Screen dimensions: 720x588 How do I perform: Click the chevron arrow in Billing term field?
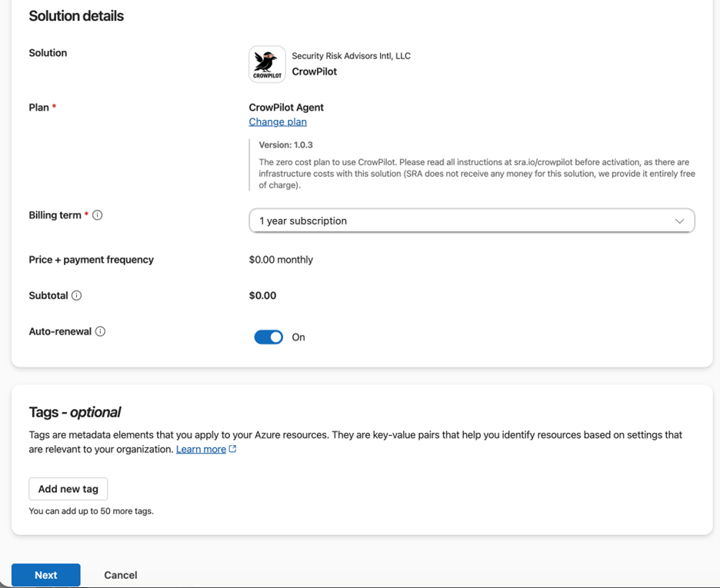(679, 221)
